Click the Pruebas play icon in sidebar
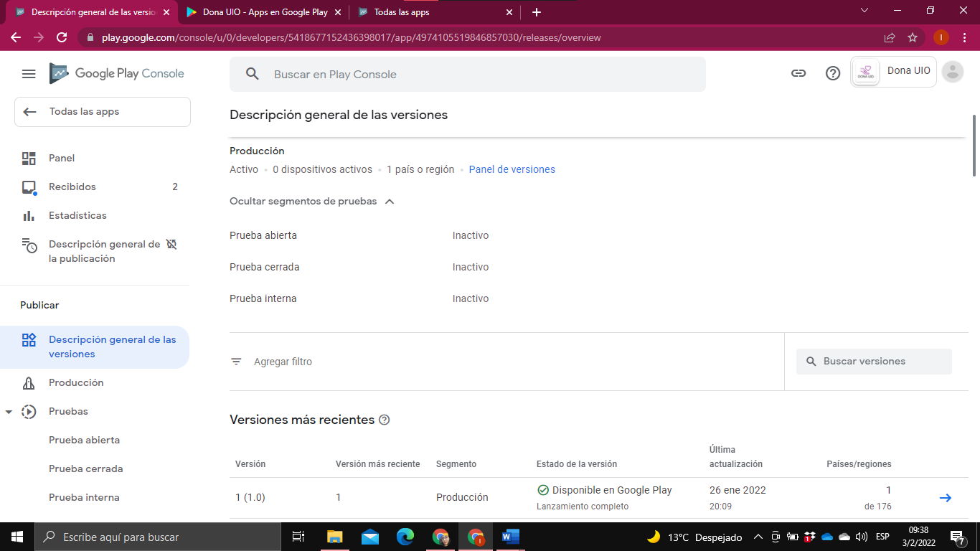Image resolution: width=980 pixels, height=551 pixels. coord(30,411)
